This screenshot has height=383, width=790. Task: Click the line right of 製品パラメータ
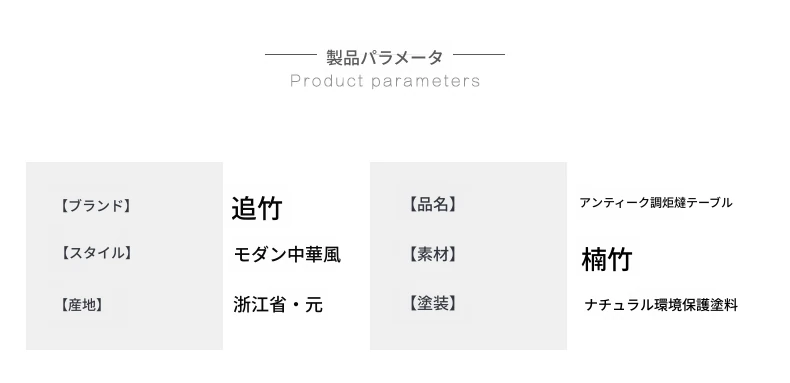tap(479, 54)
